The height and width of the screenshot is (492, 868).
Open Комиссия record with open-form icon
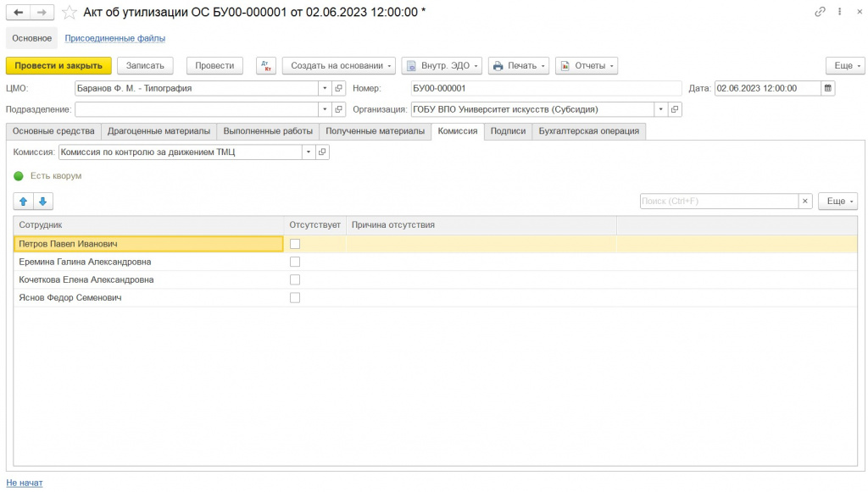(322, 152)
